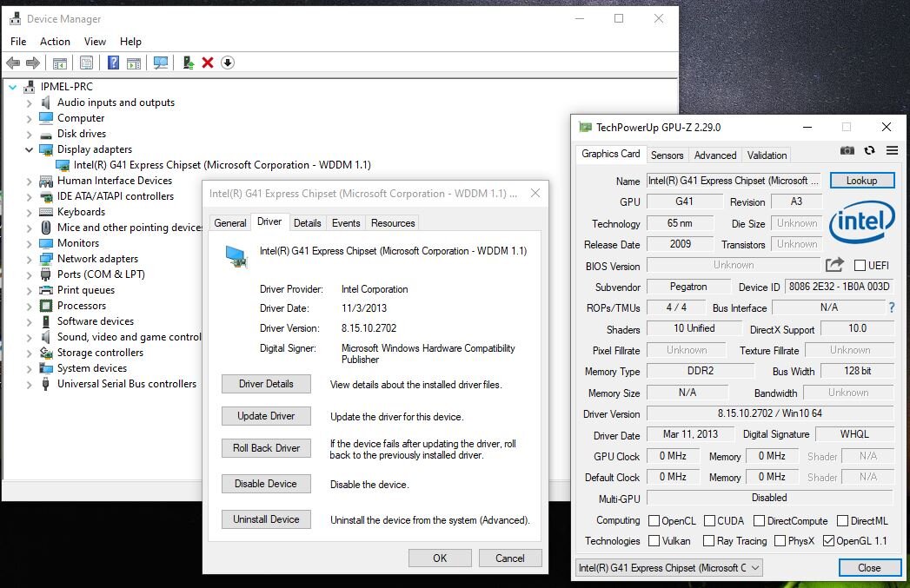Click the Lookup button in GPU-Z
Screen dimensions: 910x588
click(862, 181)
